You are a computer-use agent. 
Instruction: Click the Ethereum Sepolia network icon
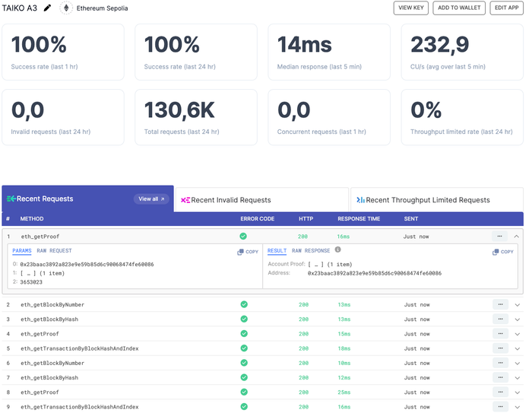pos(66,8)
